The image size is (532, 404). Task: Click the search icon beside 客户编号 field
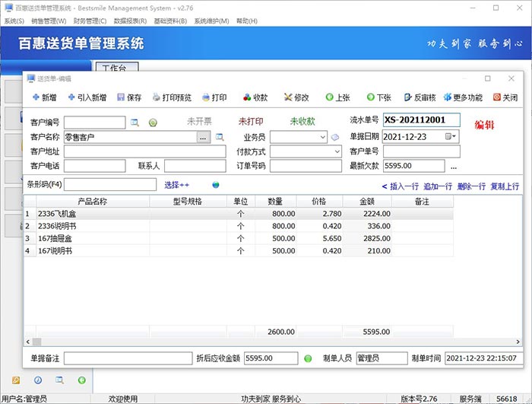(x=135, y=122)
